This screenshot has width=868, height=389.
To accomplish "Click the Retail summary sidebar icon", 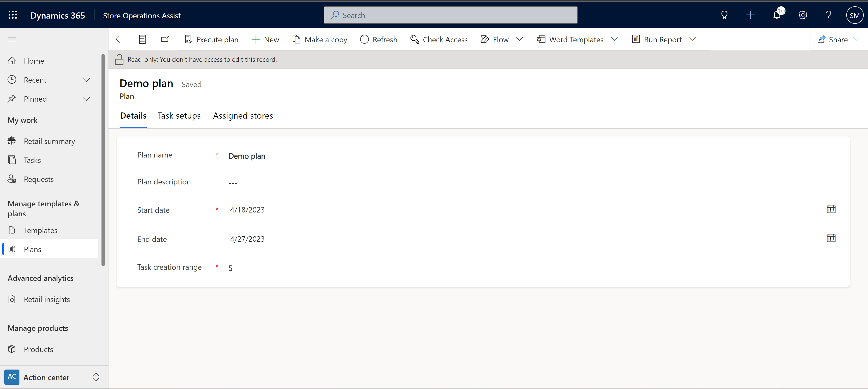I will (12, 141).
